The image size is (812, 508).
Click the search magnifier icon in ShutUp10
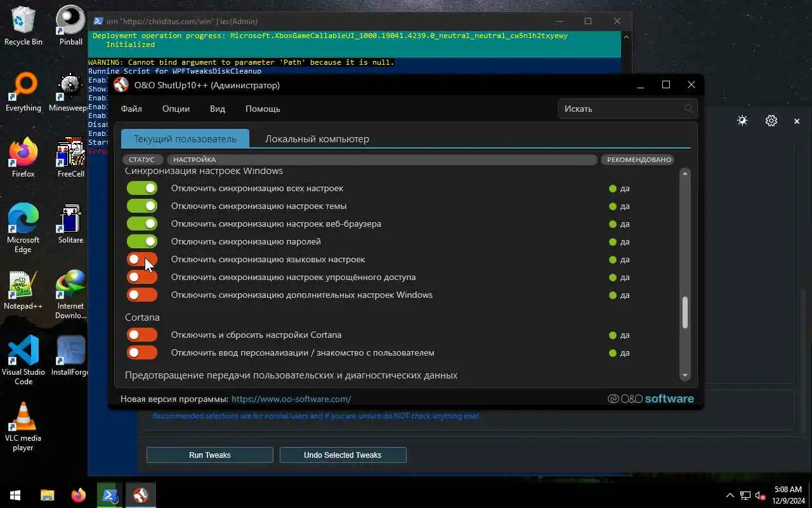(x=689, y=109)
